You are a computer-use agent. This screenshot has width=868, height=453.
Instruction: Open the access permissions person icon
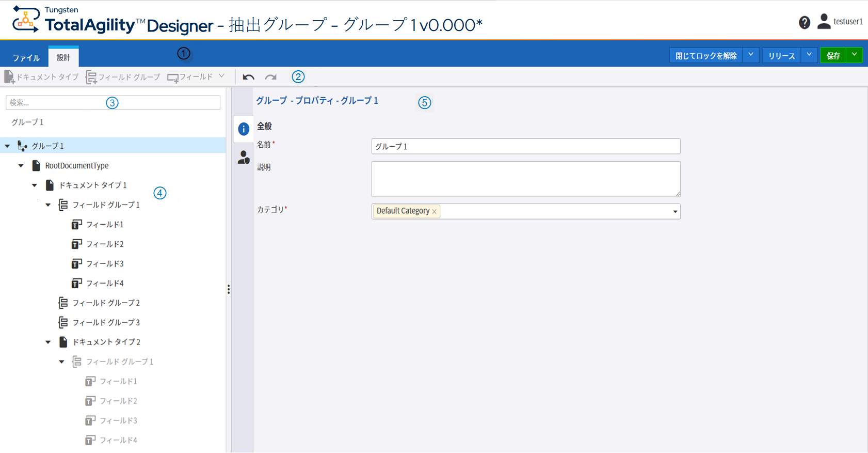pos(244,158)
